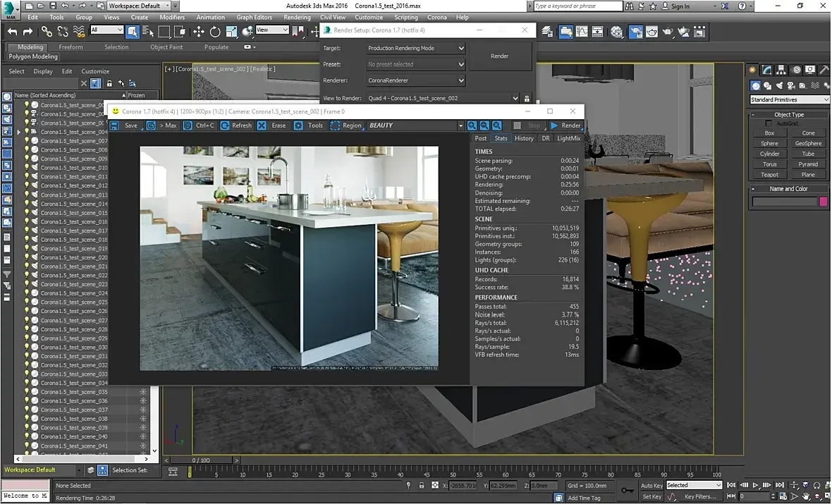Image resolution: width=832 pixels, height=504 pixels.
Task: Enable the AutoGrid checkbox
Action: click(x=769, y=123)
